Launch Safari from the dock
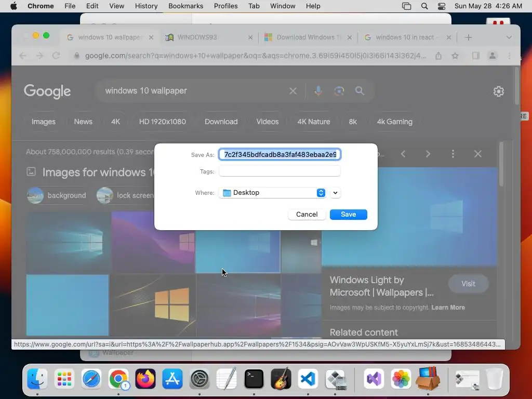 [91, 379]
